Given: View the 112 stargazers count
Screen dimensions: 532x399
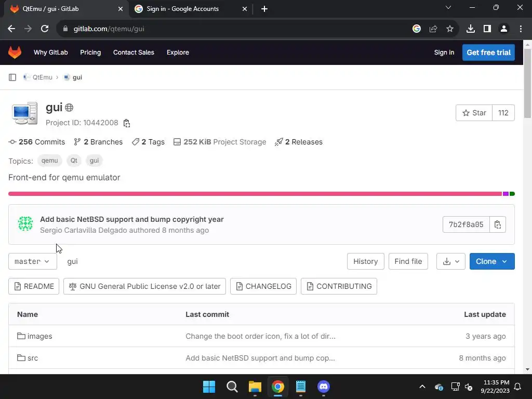Looking at the screenshot, I should point(503,113).
